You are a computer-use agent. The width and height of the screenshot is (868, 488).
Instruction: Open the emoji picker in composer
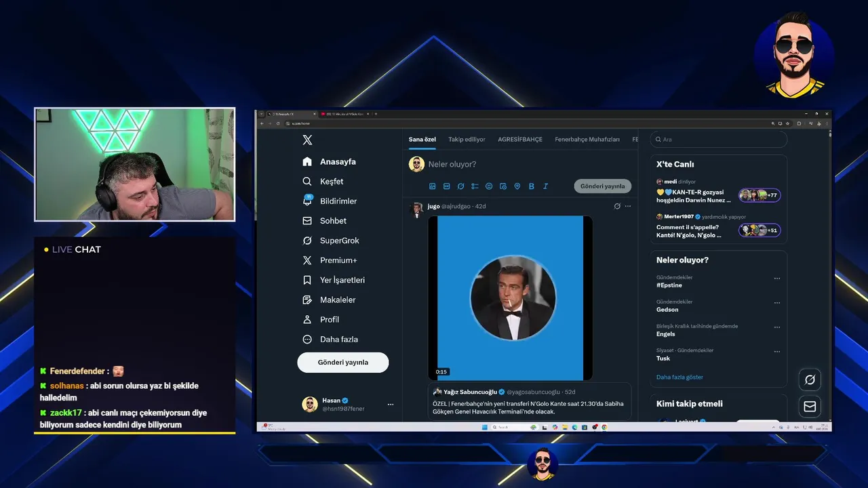[489, 186]
